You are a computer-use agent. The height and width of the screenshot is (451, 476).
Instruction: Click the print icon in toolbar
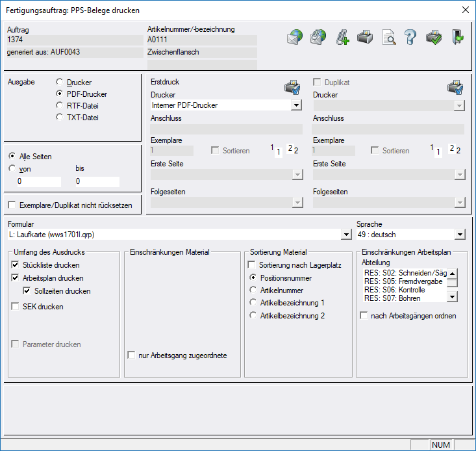[366, 38]
